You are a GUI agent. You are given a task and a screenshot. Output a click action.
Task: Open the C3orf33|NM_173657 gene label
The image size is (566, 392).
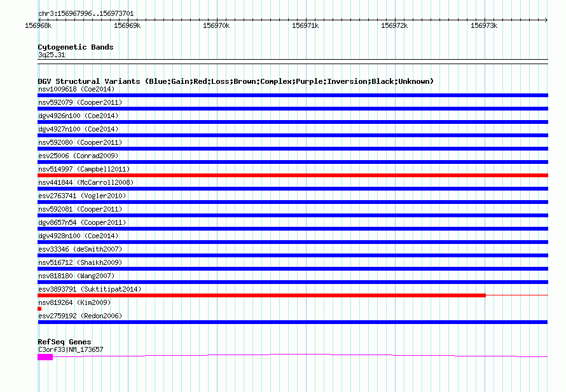coord(70,349)
